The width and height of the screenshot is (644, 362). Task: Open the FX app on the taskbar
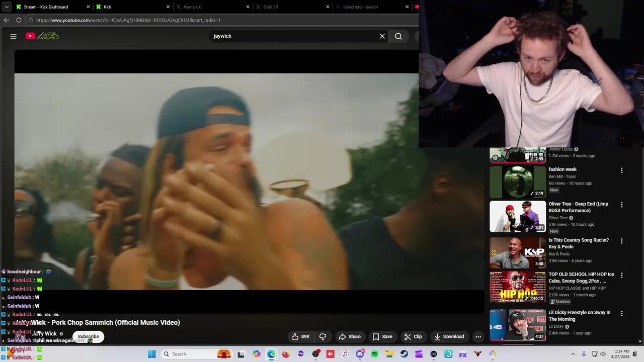coord(463,354)
